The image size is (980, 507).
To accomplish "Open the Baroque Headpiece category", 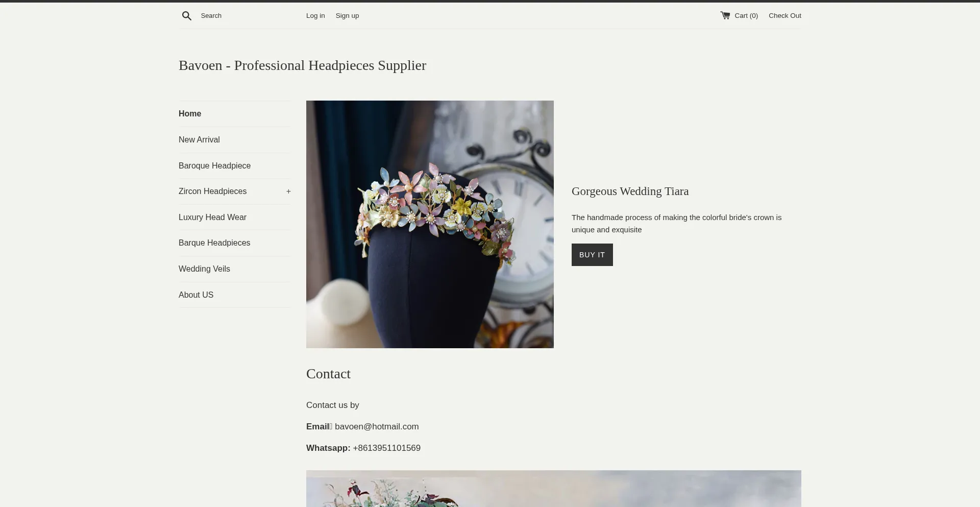I will (214, 165).
